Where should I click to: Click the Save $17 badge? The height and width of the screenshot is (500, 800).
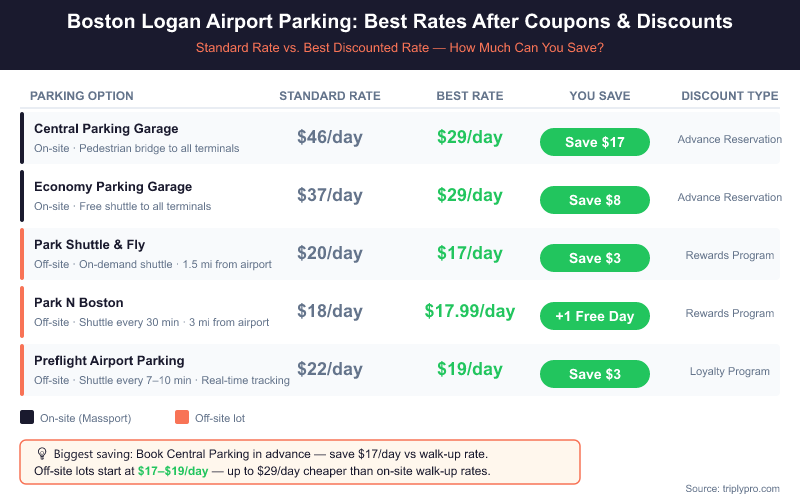click(x=595, y=142)
